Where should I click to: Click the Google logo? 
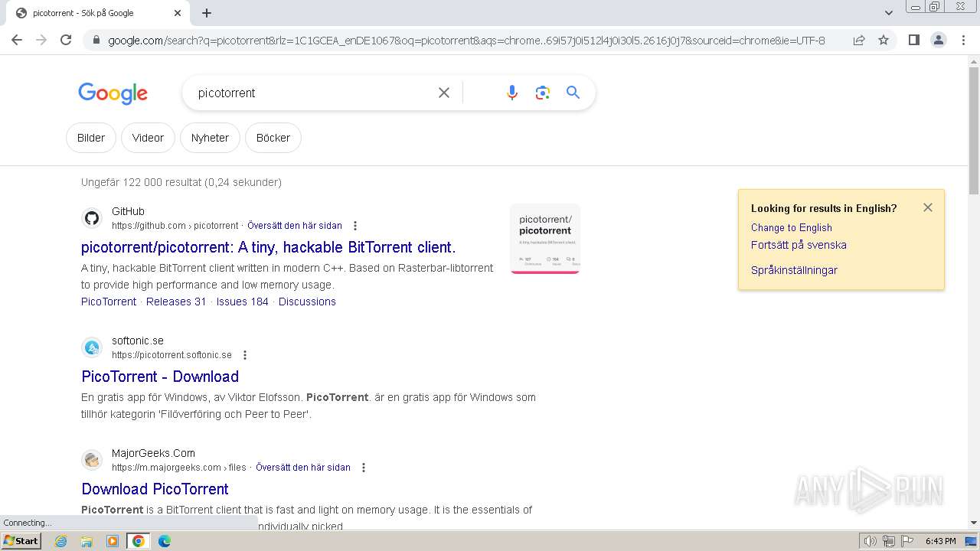[x=113, y=93]
